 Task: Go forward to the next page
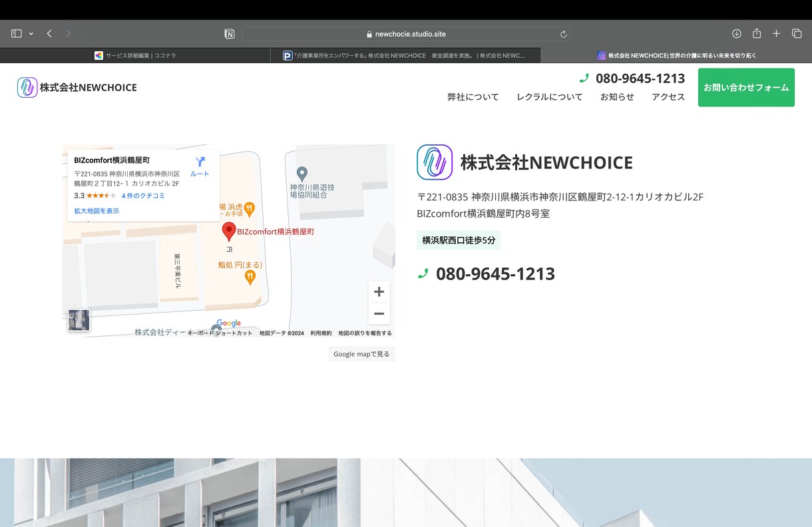pos(68,33)
